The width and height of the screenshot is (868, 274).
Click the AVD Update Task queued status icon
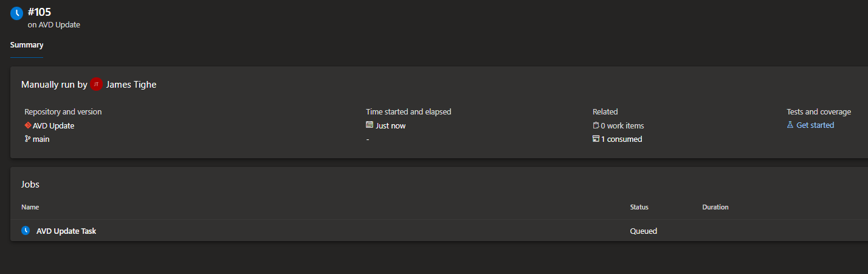(x=26, y=231)
